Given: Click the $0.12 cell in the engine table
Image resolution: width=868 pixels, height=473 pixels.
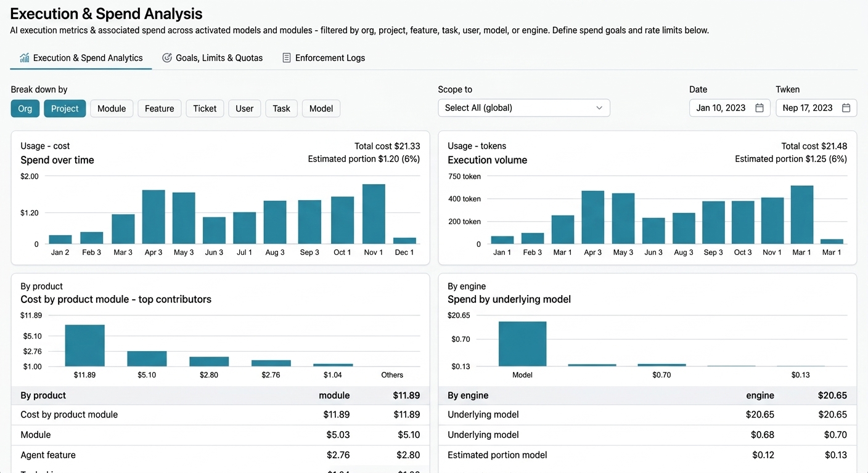Looking at the screenshot, I should (763, 455).
